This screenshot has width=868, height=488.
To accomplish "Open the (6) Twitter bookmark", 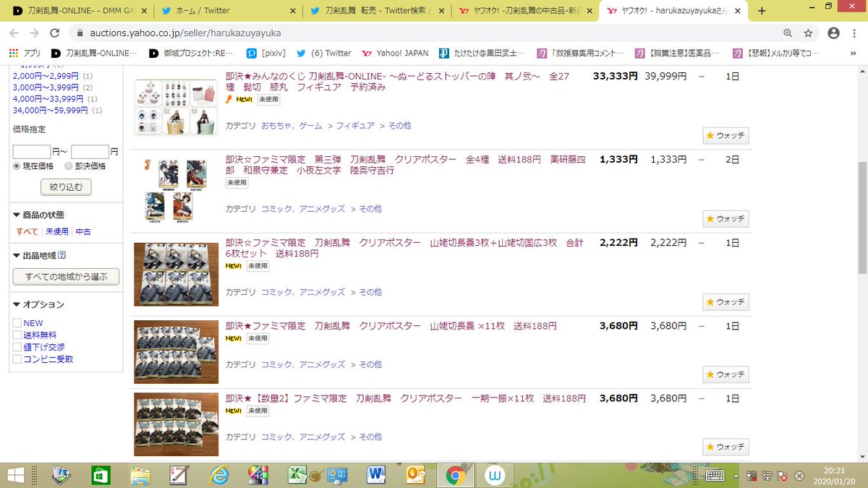I will tap(324, 53).
